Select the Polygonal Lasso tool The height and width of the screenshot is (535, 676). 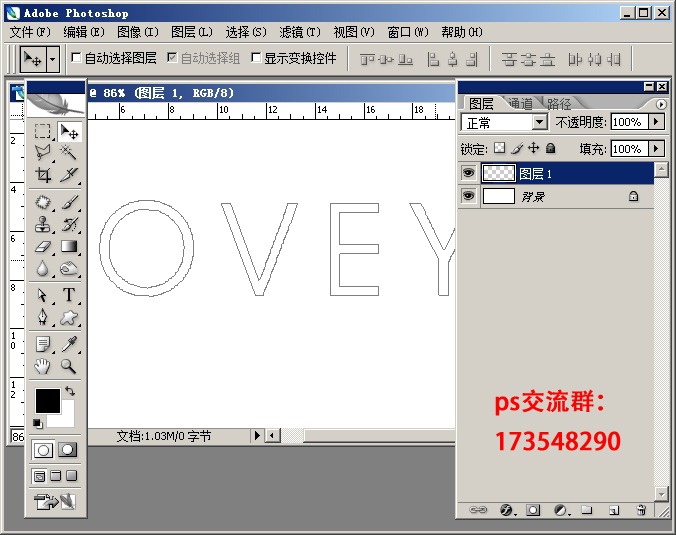tap(42, 153)
